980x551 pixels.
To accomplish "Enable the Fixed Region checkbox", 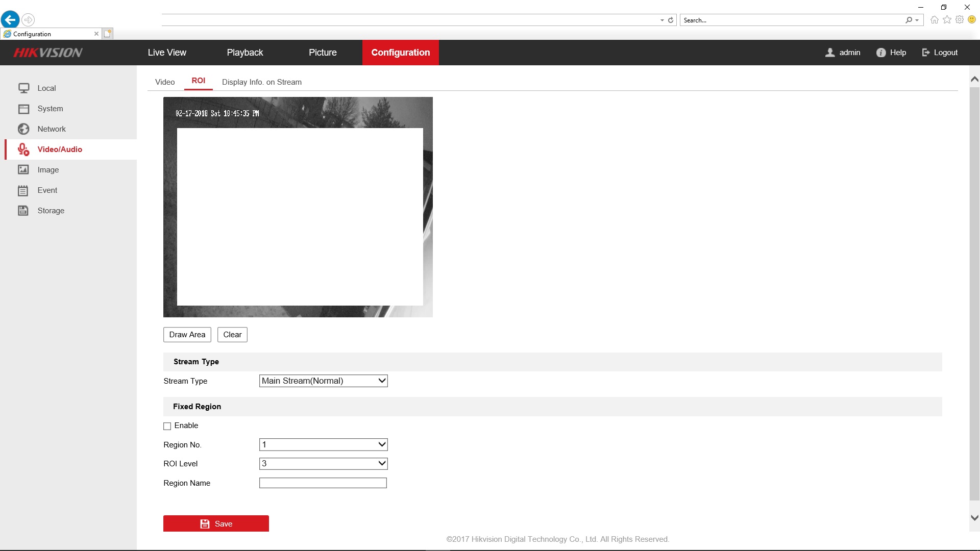I will pyautogui.click(x=167, y=426).
